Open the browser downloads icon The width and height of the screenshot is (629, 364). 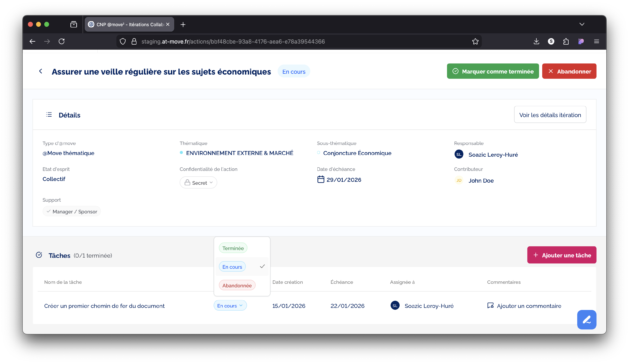pyautogui.click(x=536, y=41)
